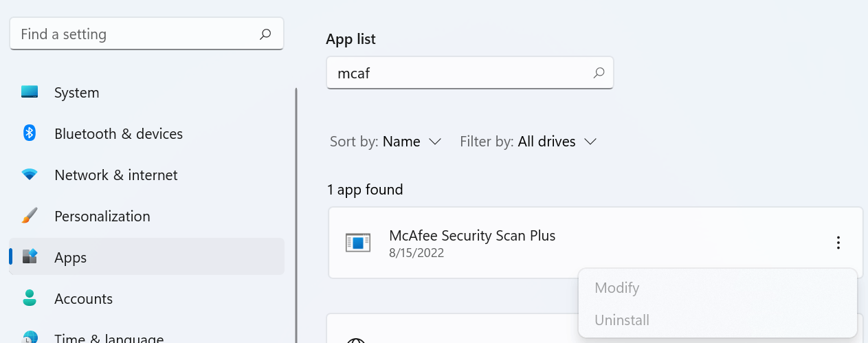Click the Personalization paintbrush icon
The image size is (868, 343).
pos(30,216)
